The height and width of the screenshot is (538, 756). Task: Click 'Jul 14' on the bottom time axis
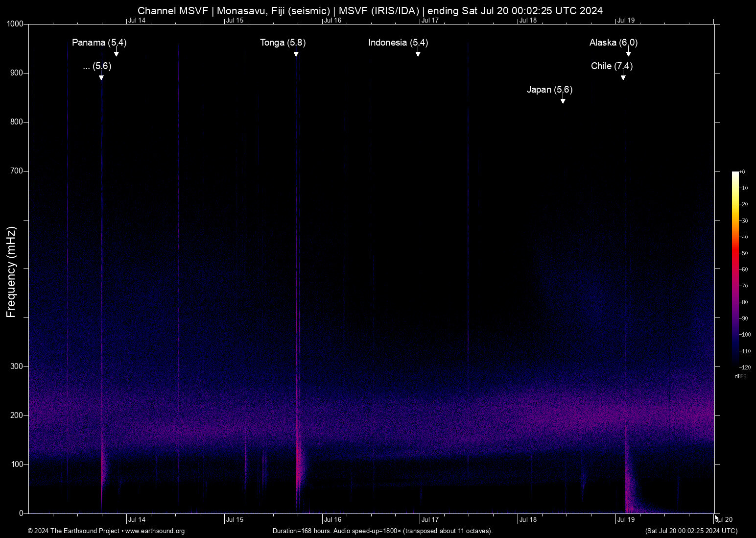coord(137,519)
